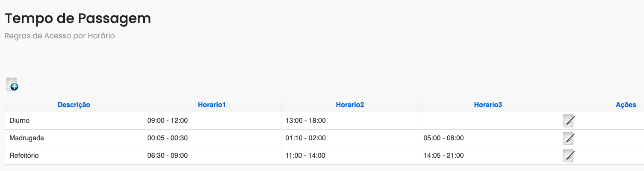Click the 01:10 - 02:00 time cell

point(350,138)
